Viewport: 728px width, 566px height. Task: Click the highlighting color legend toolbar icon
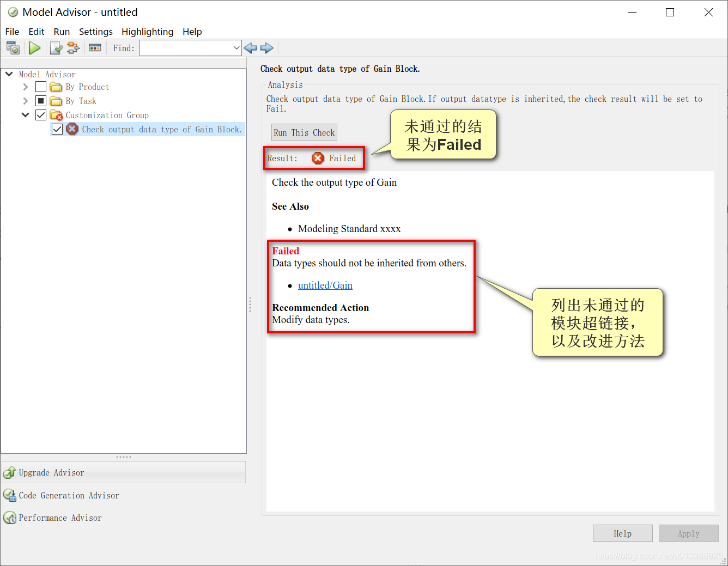coord(95,48)
